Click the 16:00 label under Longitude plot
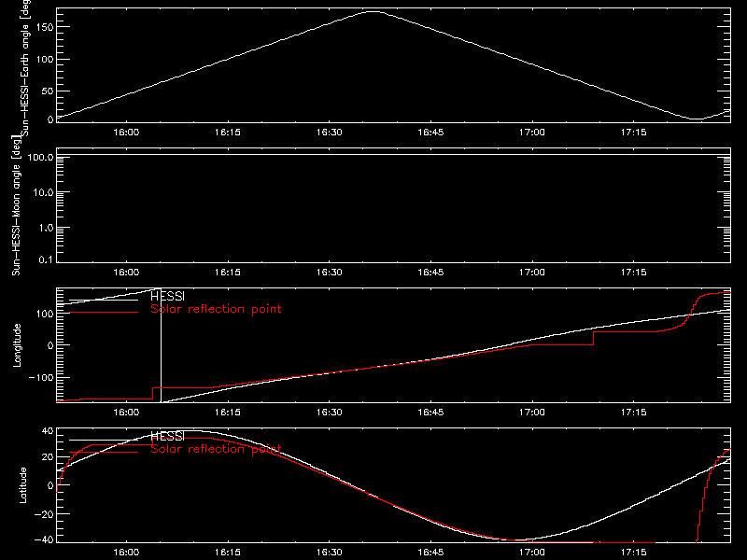747x560 pixels. [126, 413]
